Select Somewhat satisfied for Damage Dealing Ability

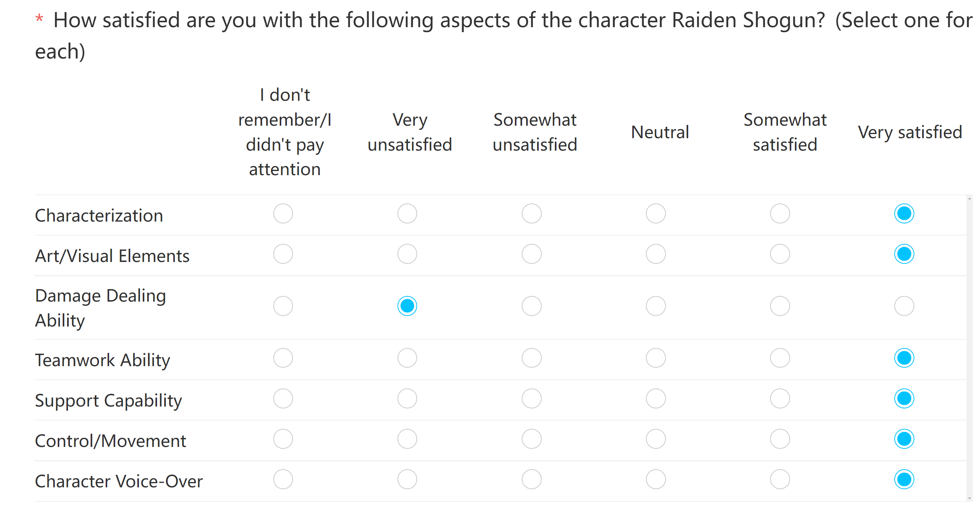(780, 306)
